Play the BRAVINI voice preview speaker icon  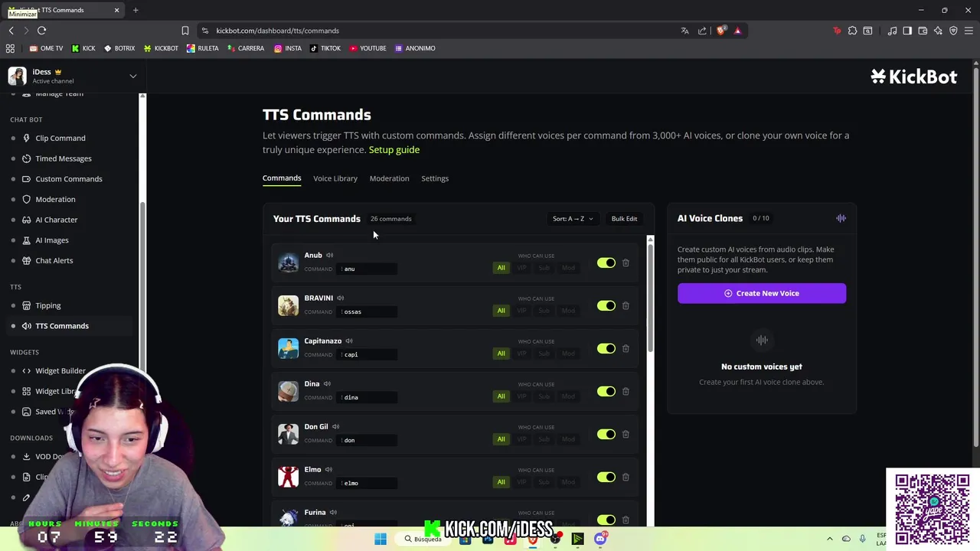(x=341, y=298)
